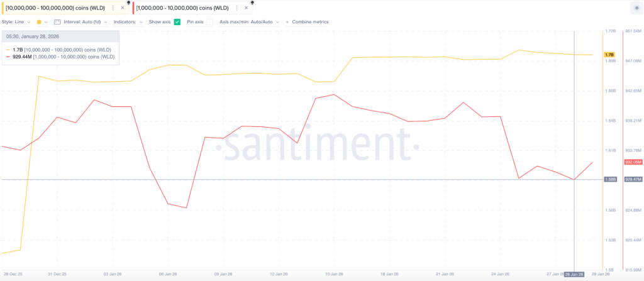Click the plus icon beside Combine metrics
The image size is (644, 281).
[x=287, y=21]
